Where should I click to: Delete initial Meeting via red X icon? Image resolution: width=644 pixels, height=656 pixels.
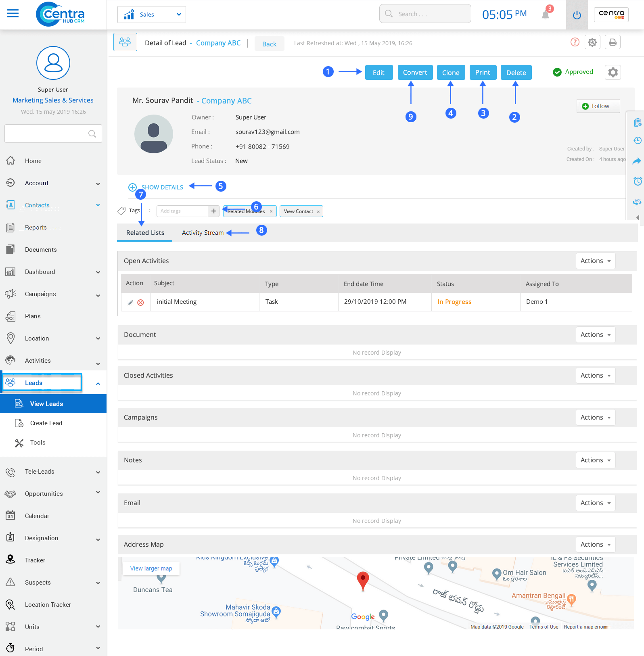click(140, 303)
